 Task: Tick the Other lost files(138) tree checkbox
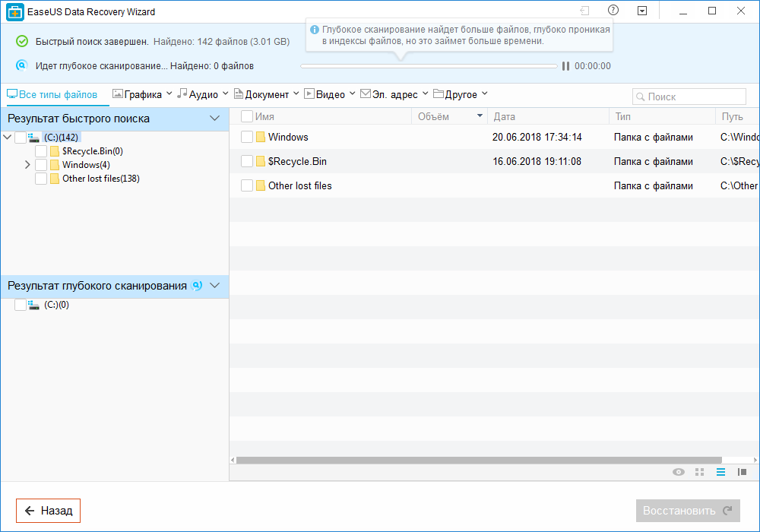[x=41, y=179]
